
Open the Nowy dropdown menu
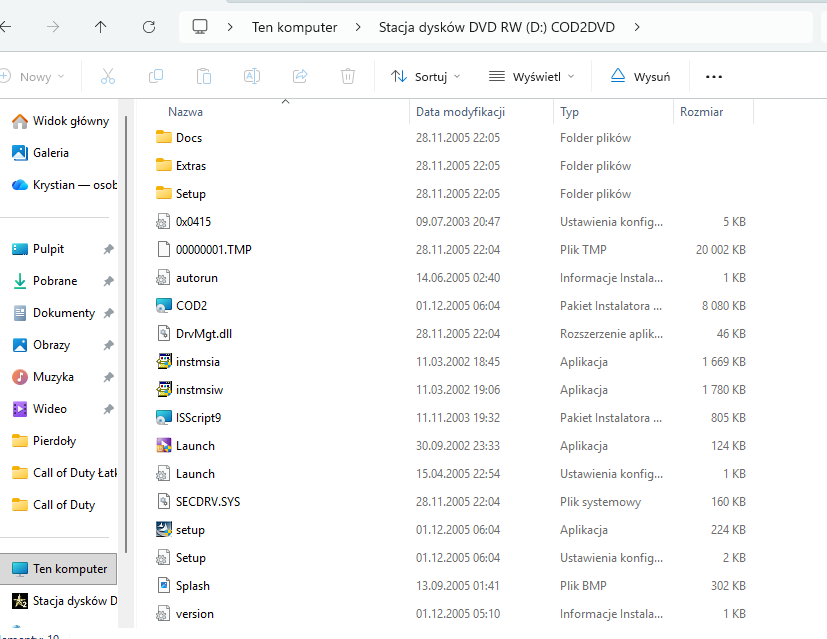tap(32, 76)
